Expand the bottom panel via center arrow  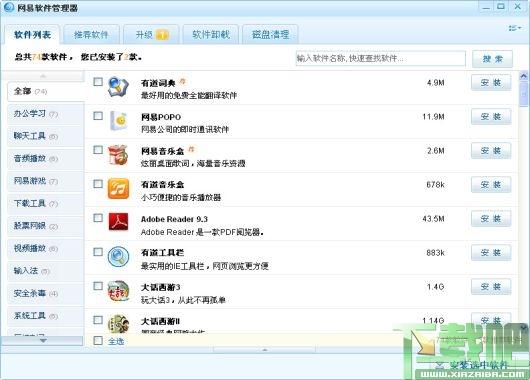[x=264, y=350]
